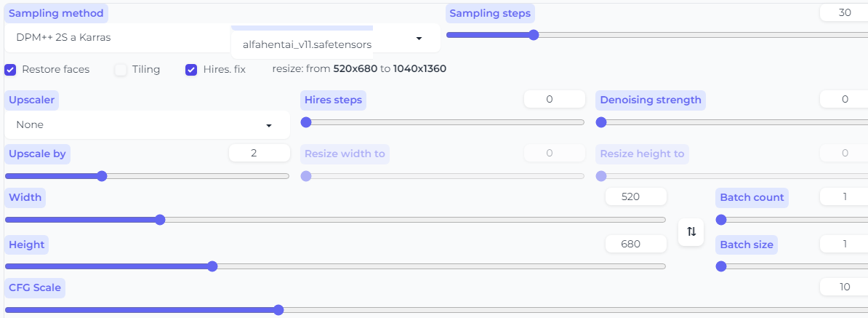Click the Hires steps slider handle

[x=306, y=122]
